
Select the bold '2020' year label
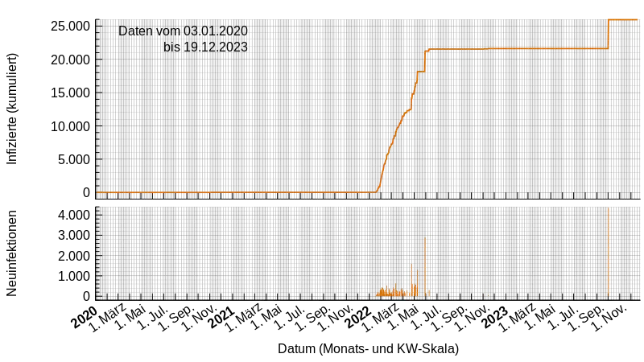(85, 318)
